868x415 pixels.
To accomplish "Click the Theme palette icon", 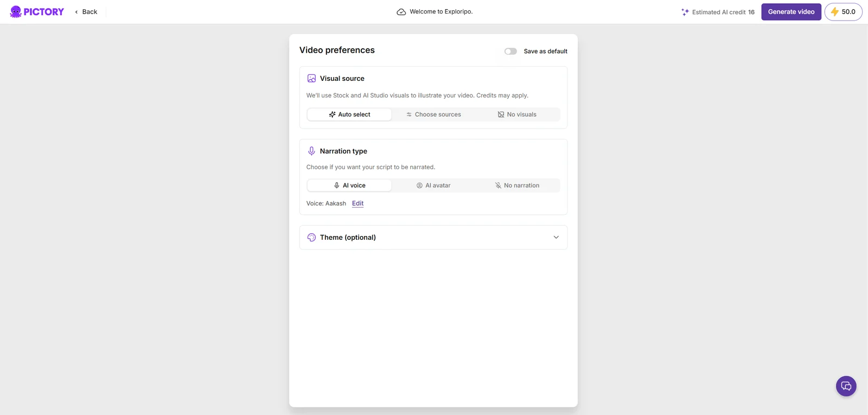I will click(311, 238).
